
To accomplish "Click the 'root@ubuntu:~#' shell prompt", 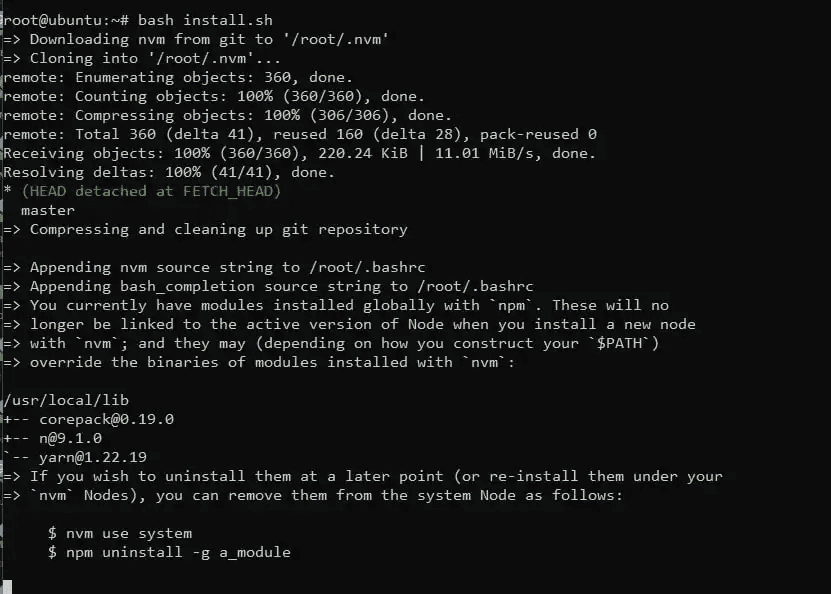I will [65, 20].
